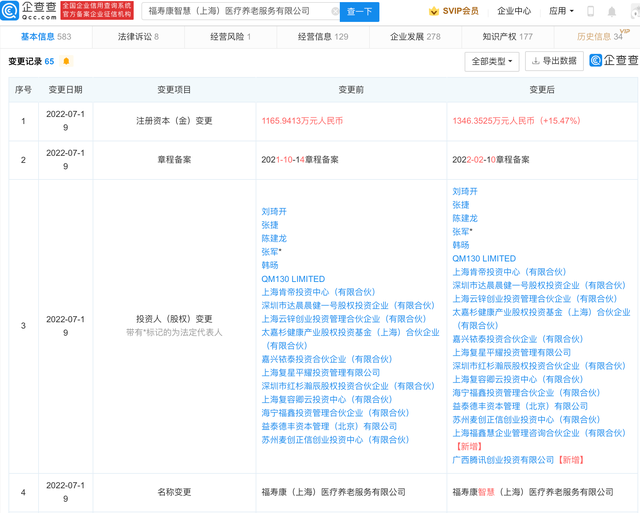Expand the 应用 dropdown menu
Viewport: 640px width, 513px height.
pyautogui.click(x=562, y=11)
